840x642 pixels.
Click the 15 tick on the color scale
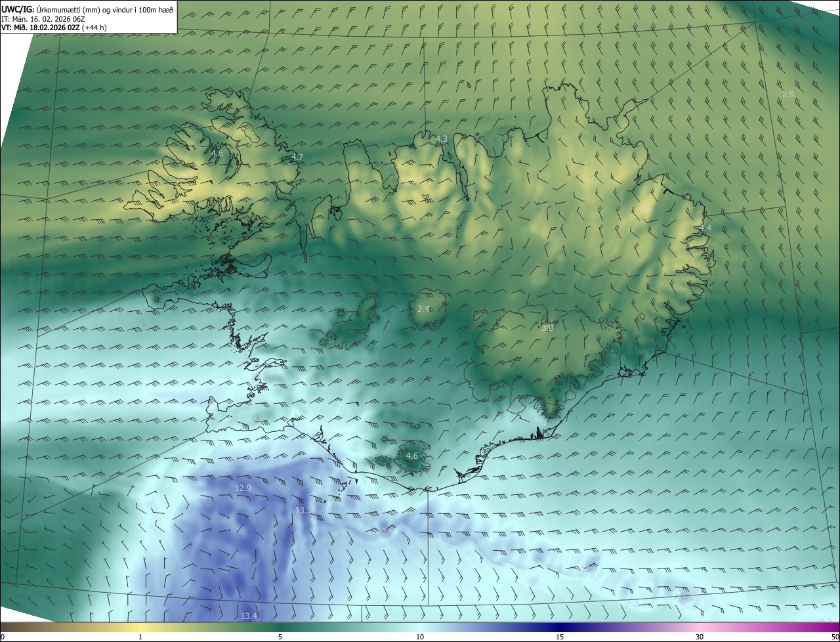(560, 637)
